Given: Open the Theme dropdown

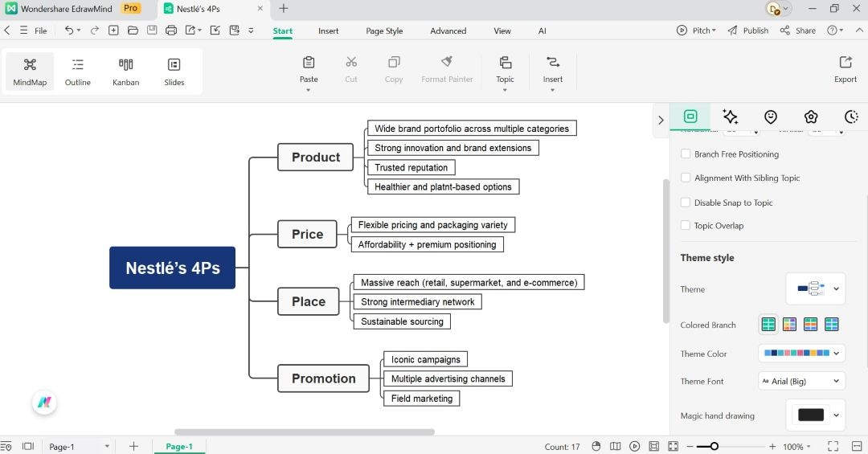Looking at the screenshot, I should [816, 288].
